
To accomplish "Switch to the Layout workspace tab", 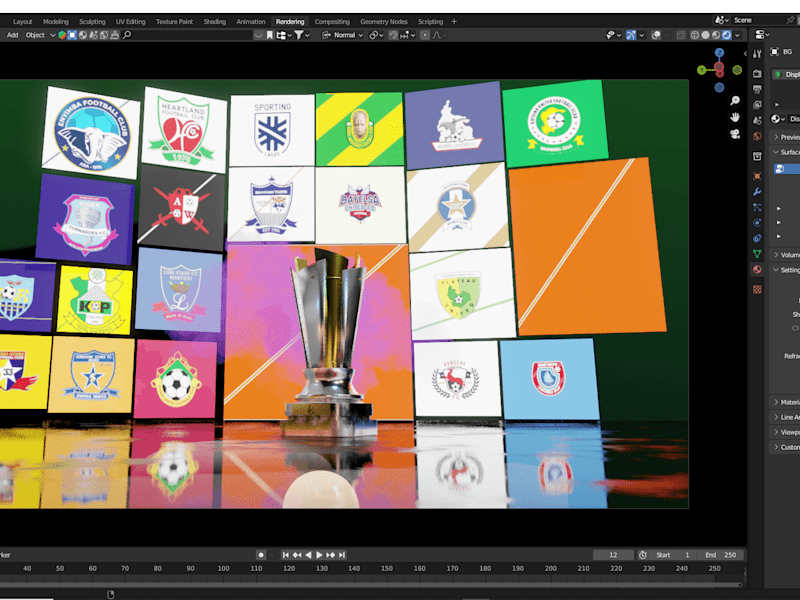I will tap(22, 21).
